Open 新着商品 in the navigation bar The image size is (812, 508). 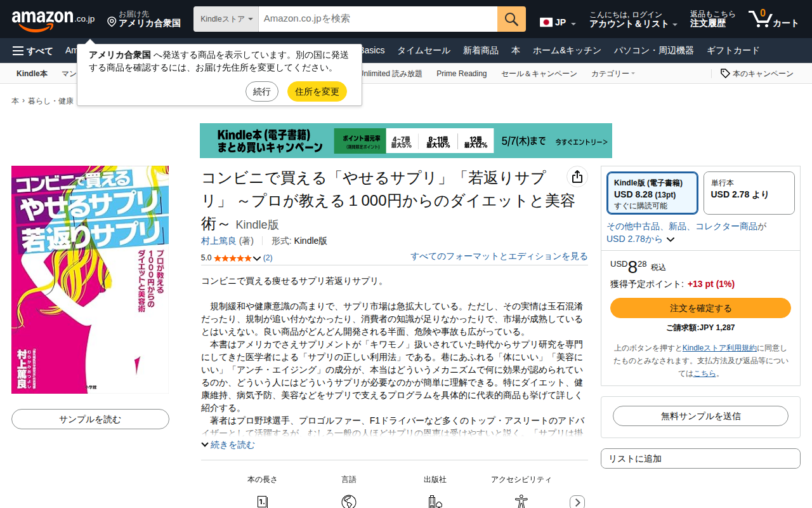(x=481, y=51)
